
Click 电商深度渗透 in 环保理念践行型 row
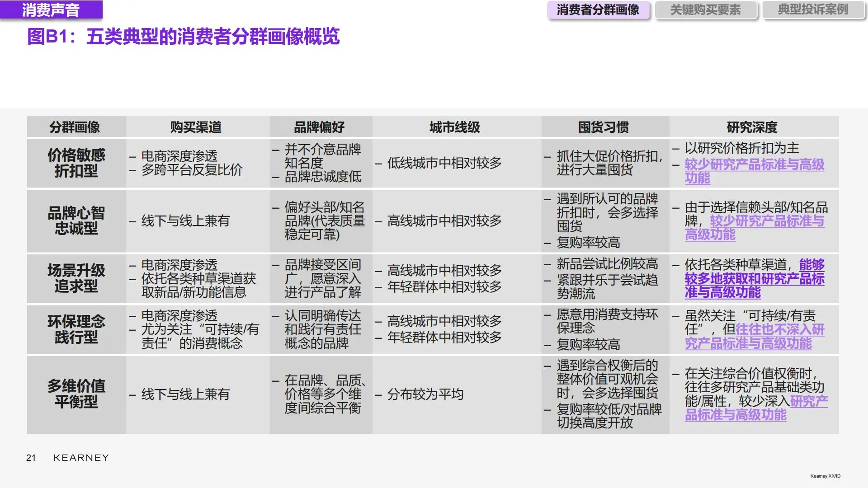179,315
